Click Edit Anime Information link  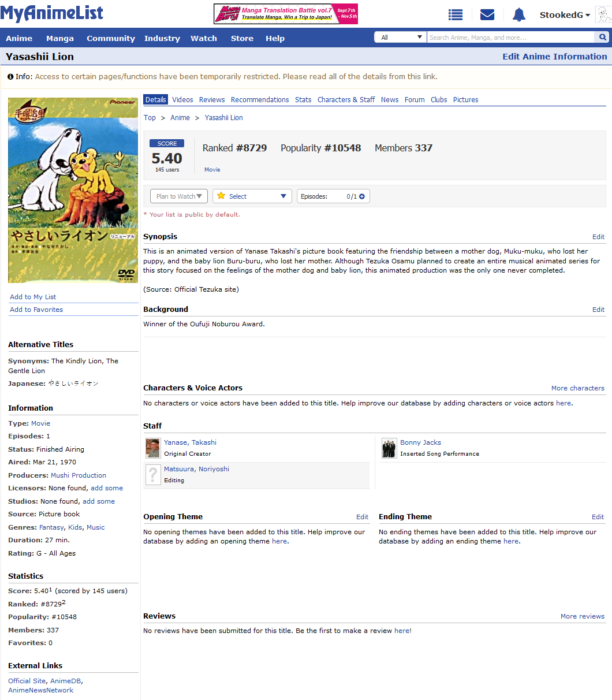(555, 57)
